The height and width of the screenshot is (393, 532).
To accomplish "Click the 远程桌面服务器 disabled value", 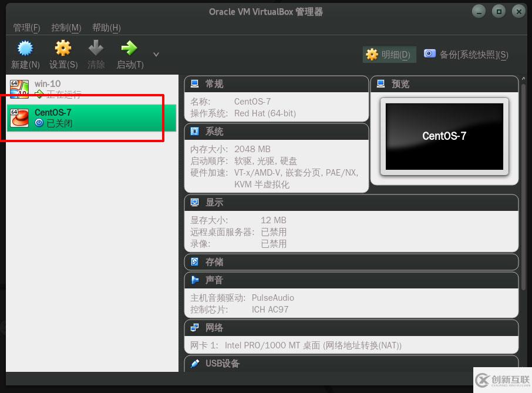I will pyautogui.click(x=274, y=232).
